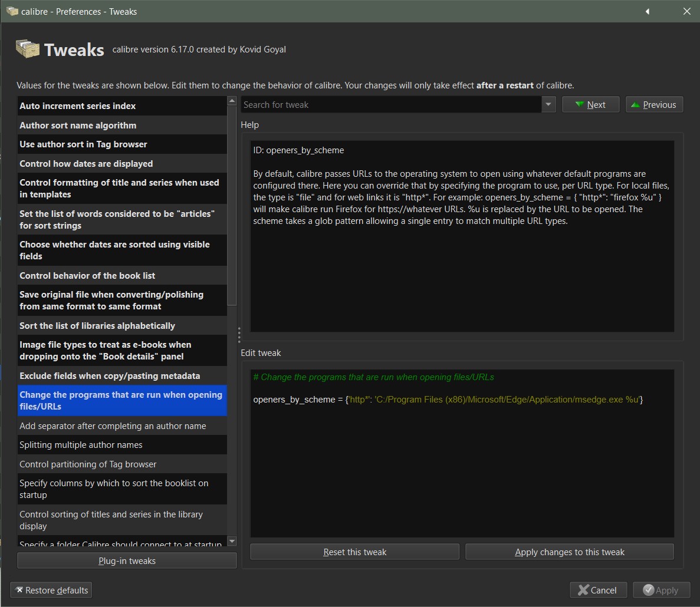700x607 pixels.
Task: Go to Previous search match
Action: 654,105
